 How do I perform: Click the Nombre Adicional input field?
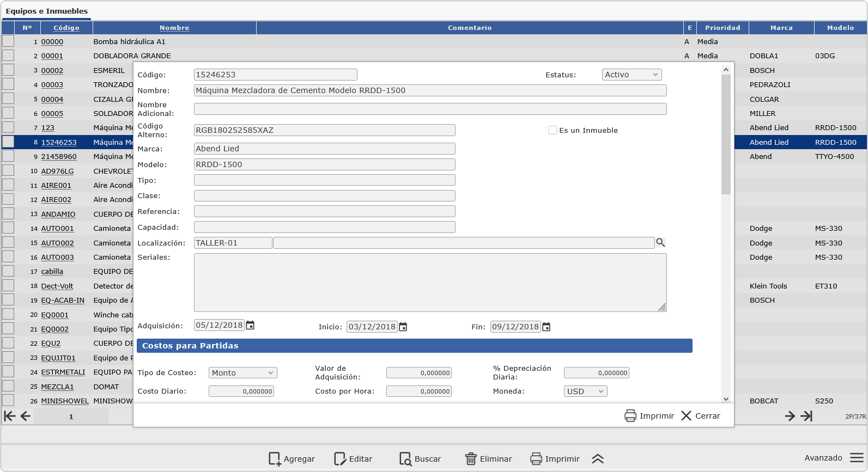(430, 109)
